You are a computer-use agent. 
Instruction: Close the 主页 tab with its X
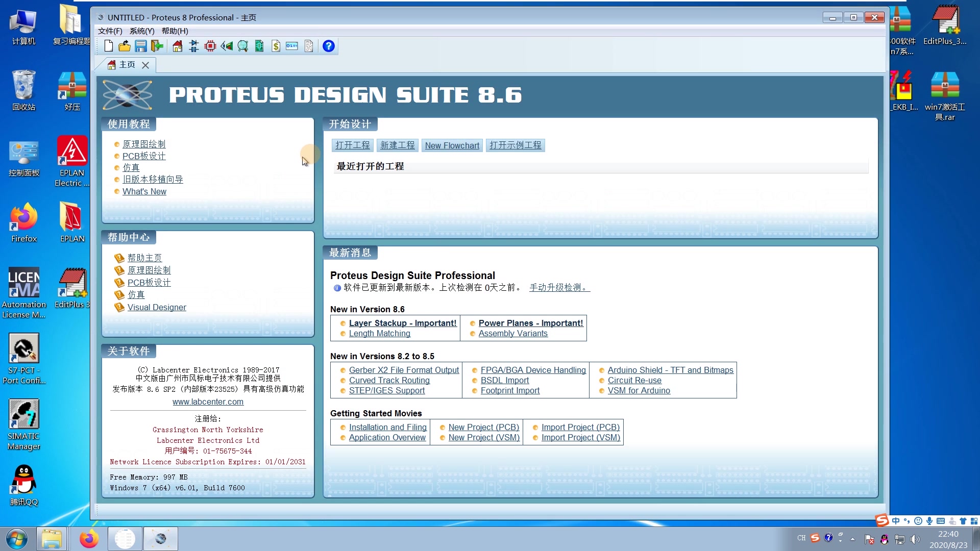145,65
